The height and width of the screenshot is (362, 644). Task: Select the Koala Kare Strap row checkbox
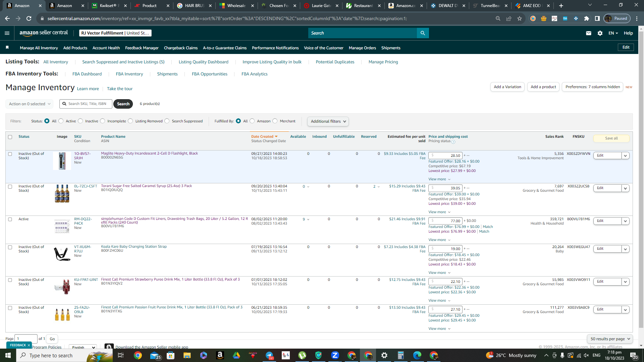10,247
